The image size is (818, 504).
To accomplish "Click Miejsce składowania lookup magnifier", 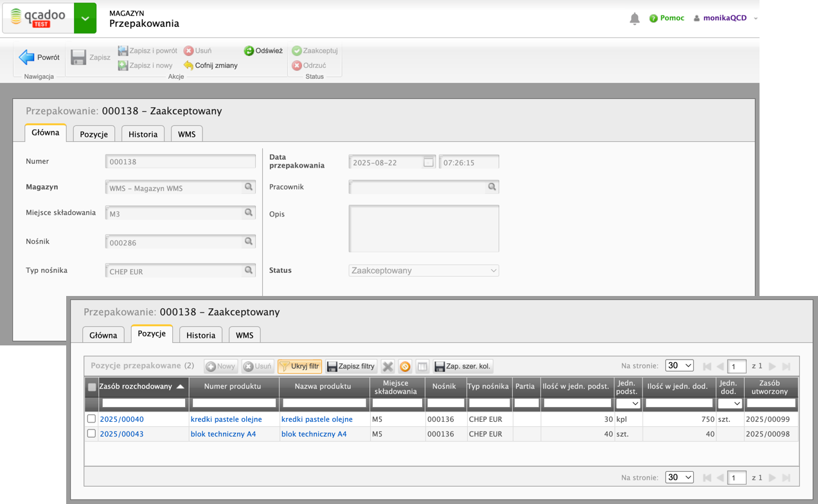I will click(249, 213).
